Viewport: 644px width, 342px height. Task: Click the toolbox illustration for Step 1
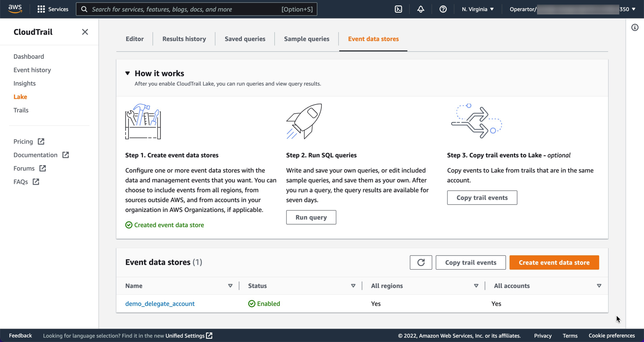[x=143, y=121]
